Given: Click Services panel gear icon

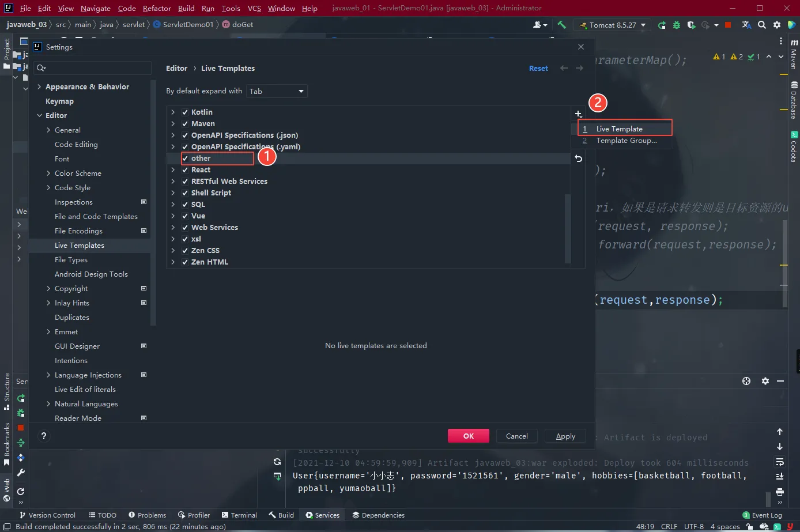Looking at the screenshot, I should pyautogui.click(x=765, y=381).
